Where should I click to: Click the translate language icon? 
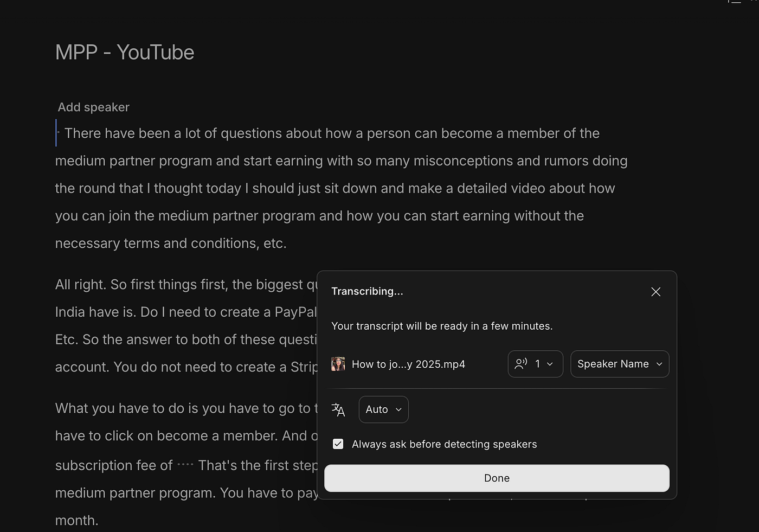[338, 409]
